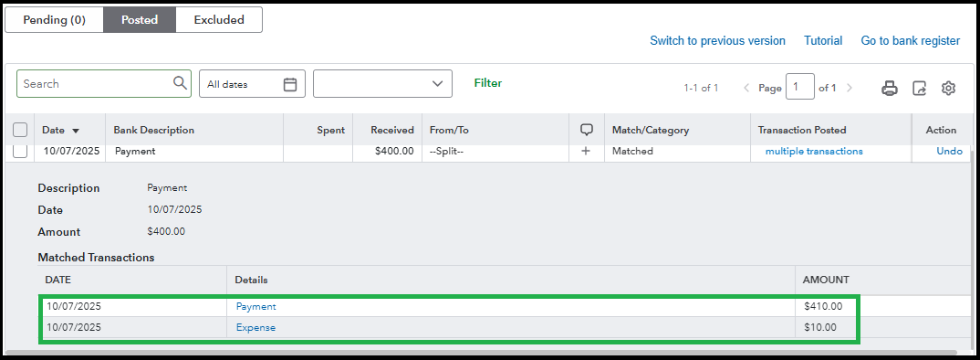Switch to the Excluded tab
This screenshot has height=360, width=980.
(x=219, y=19)
